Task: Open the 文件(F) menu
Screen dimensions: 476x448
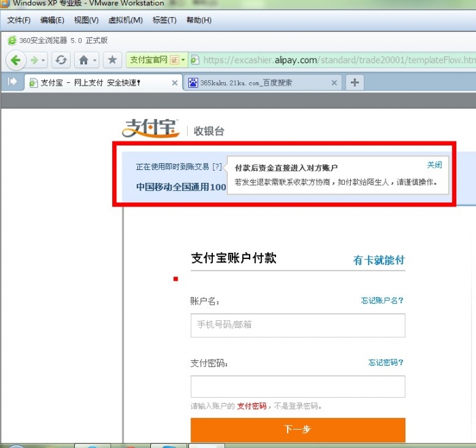Action: point(19,20)
